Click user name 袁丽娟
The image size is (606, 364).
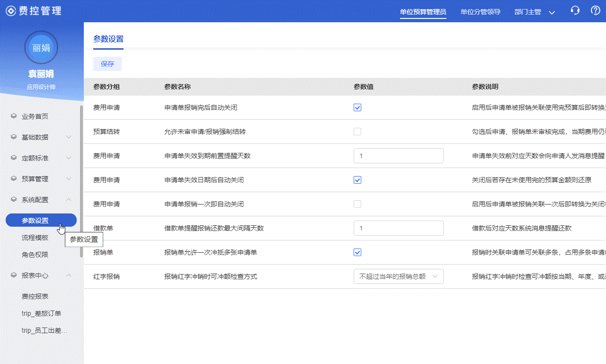coord(41,74)
